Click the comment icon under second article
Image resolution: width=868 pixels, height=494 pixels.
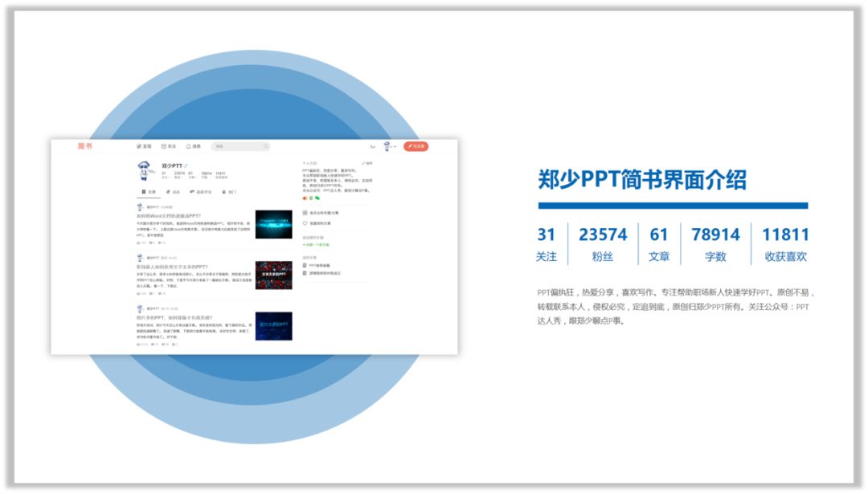(152, 293)
